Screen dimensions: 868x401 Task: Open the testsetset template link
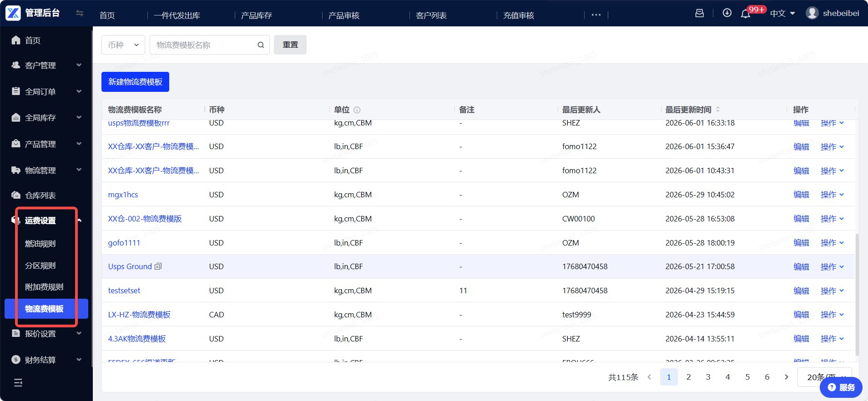[x=124, y=291]
